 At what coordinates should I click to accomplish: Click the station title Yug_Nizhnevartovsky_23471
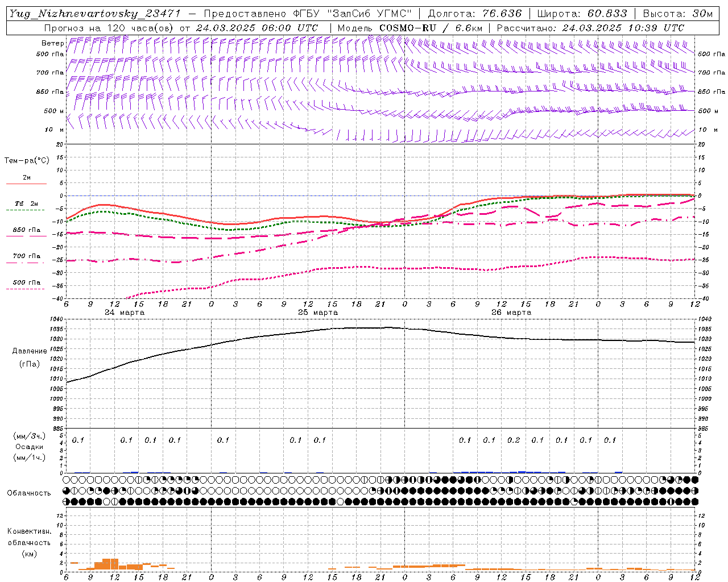95,14
